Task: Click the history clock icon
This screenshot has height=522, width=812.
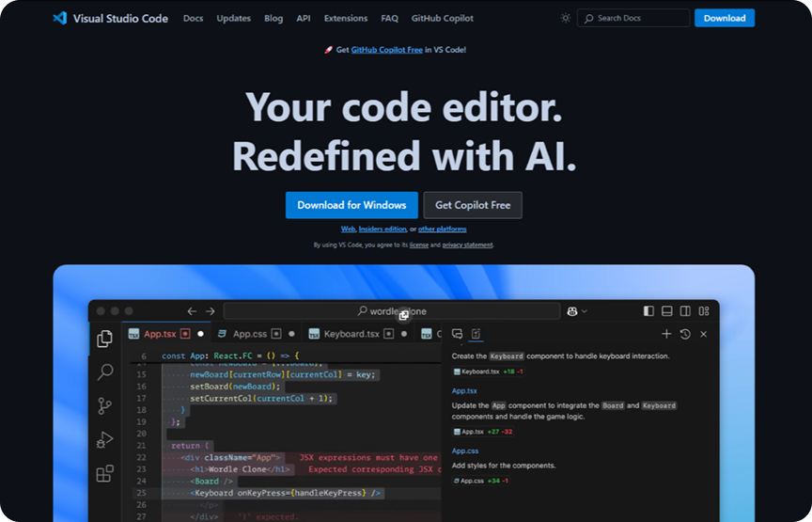Action: (x=685, y=334)
